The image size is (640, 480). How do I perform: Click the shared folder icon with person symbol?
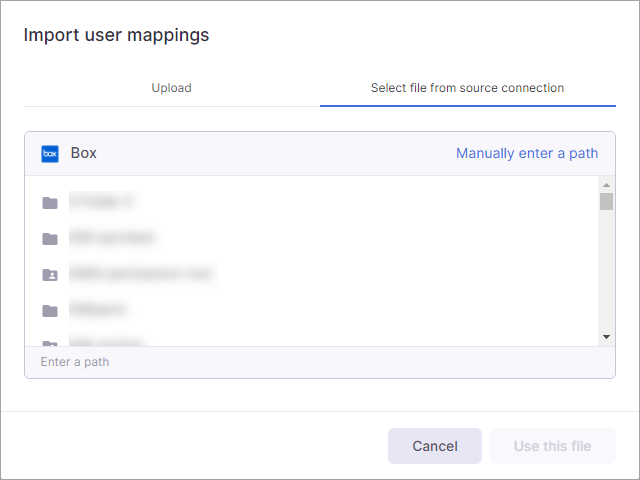click(50, 274)
